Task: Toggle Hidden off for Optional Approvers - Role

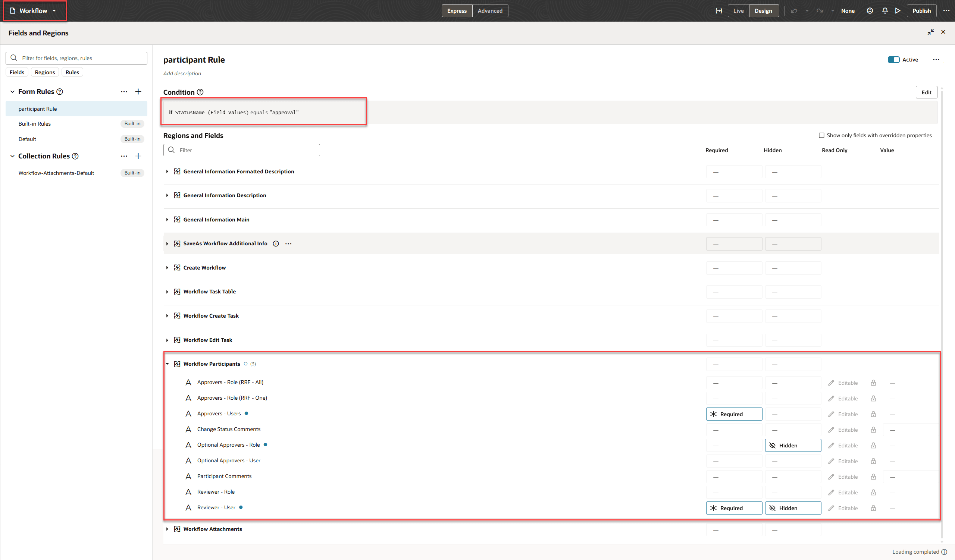Action: pos(793,445)
